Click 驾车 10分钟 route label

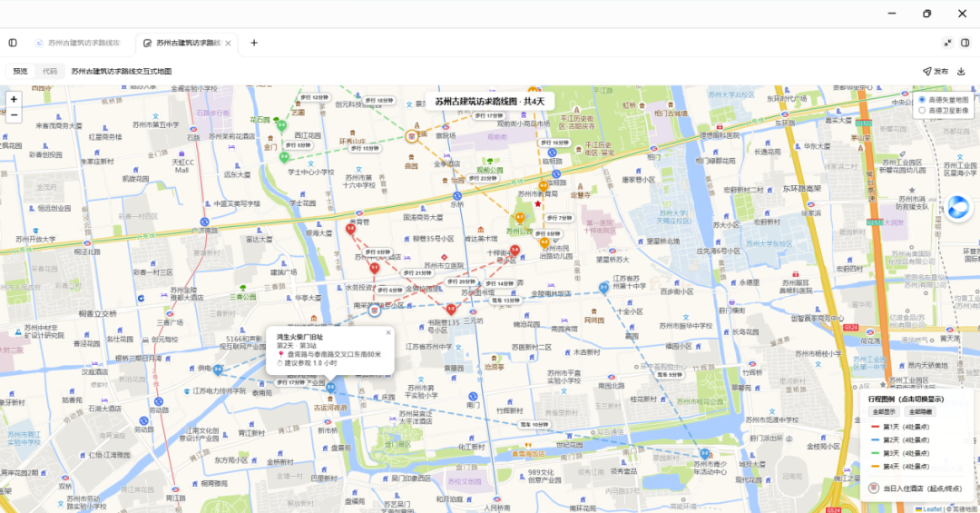534,425
